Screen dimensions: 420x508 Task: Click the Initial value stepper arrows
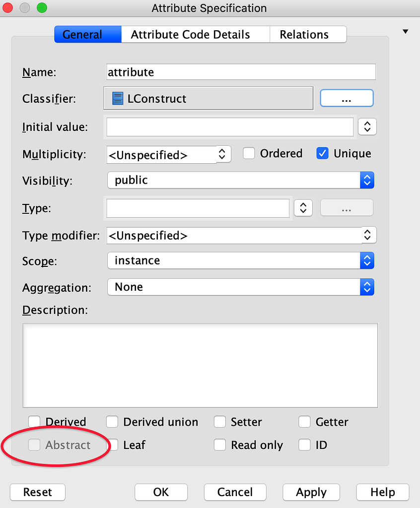point(367,127)
